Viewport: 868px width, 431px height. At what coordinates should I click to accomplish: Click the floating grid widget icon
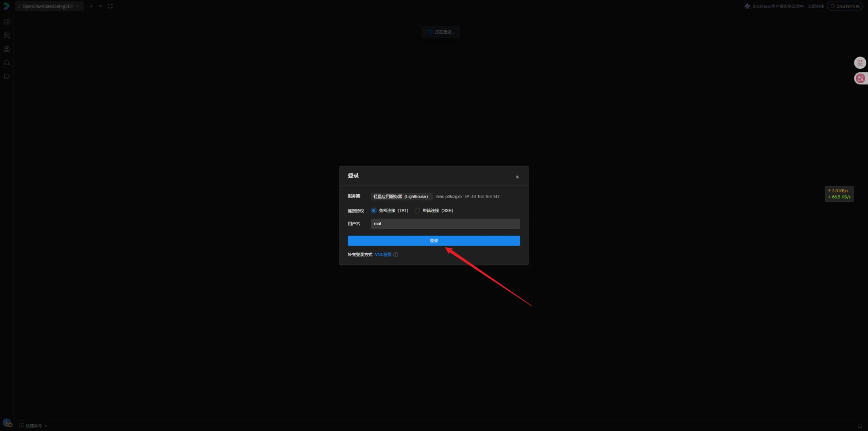[860, 63]
